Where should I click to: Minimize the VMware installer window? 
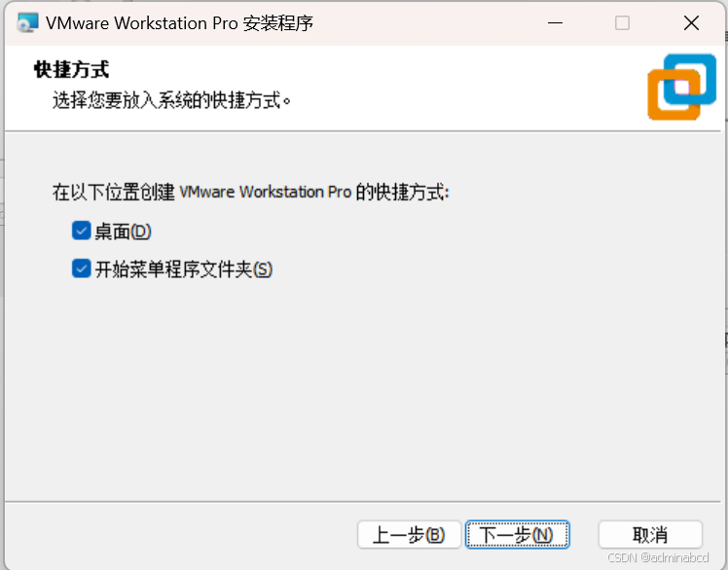pyautogui.click(x=555, y=22)
